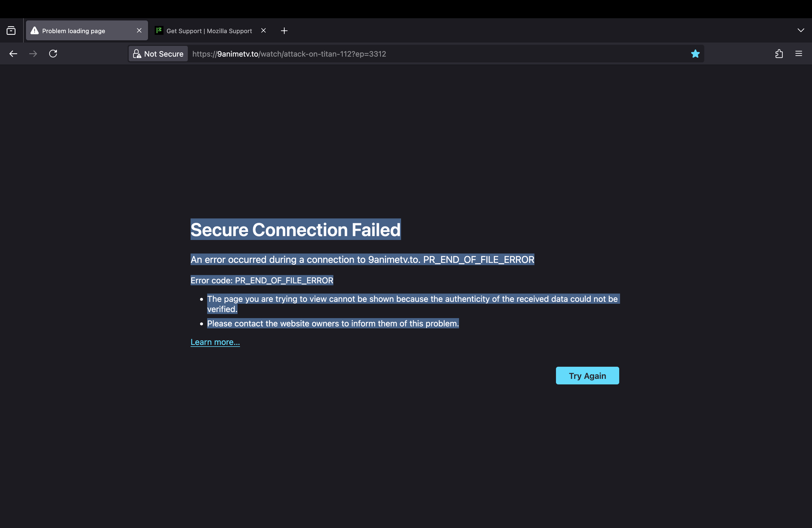
Task: Click the Secure Connection Failed heading
Action: pyautogui.click(x=296, y=229)
